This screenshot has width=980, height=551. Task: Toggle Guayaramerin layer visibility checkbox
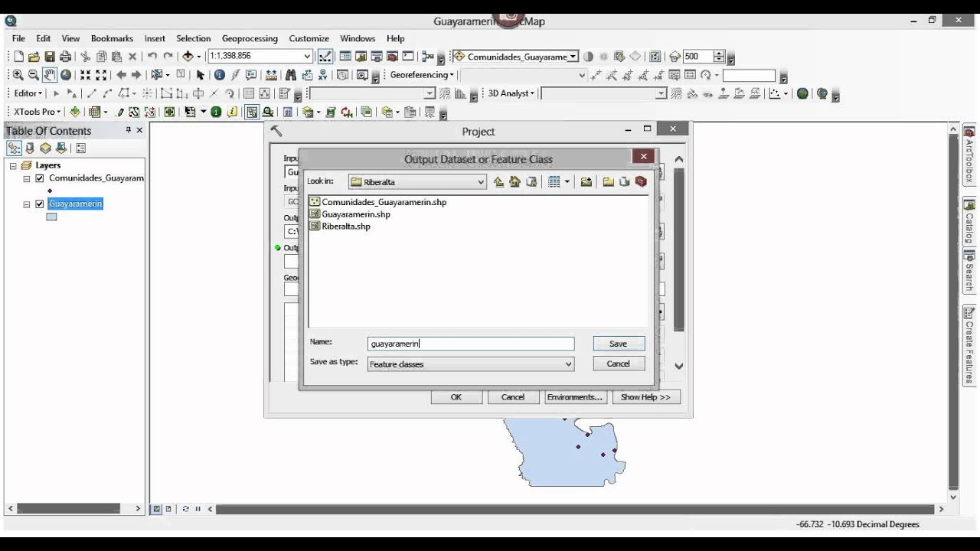(x=40, y=204)
